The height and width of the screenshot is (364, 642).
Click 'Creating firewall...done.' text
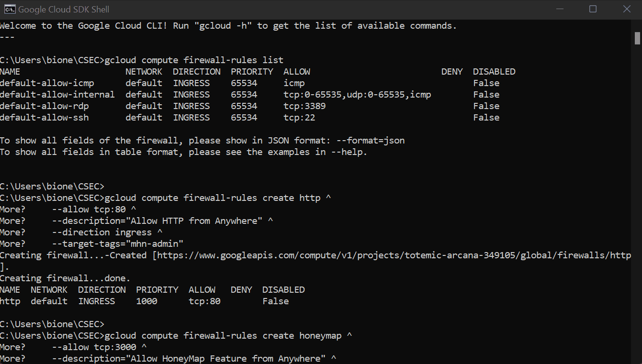click(65, 278)
